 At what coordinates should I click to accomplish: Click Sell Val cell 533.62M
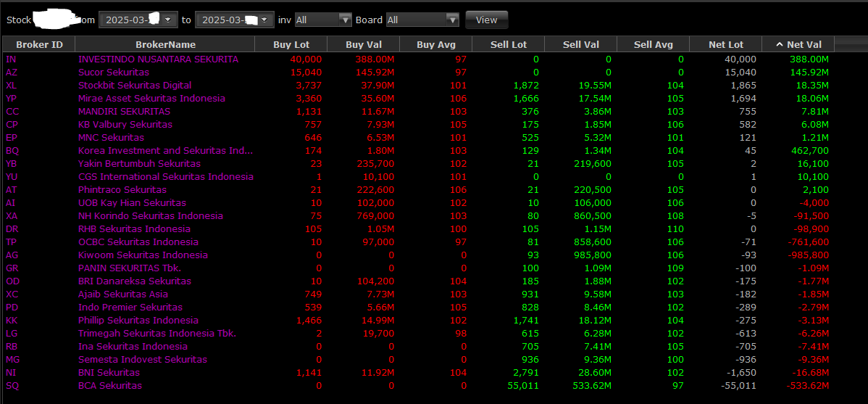click(593, 386)
